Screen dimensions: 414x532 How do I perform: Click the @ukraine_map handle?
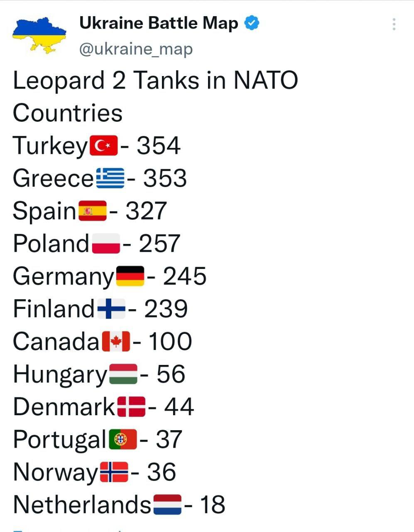coord(136,49)
